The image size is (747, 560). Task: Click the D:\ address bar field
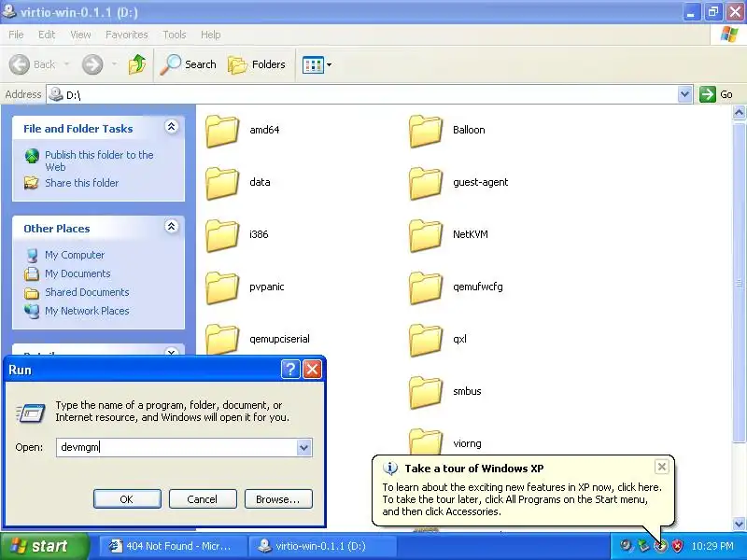point(362,94)
